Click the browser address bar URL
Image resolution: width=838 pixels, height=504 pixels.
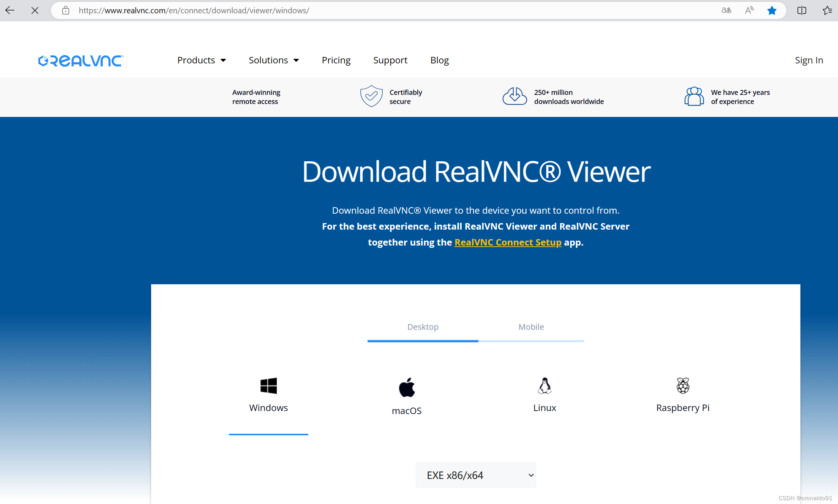tap(194, 11)
